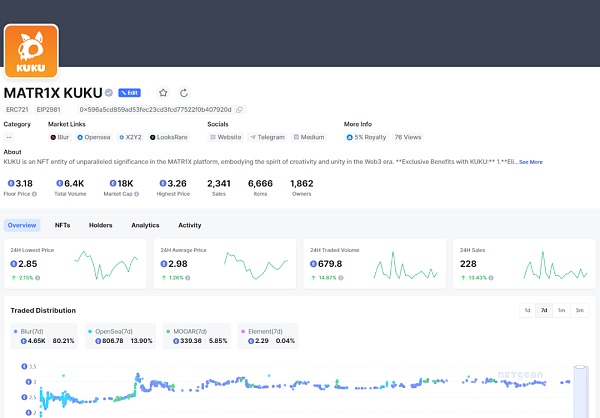Select the 1d time range

pyautogui.click(x=528, y=310)
